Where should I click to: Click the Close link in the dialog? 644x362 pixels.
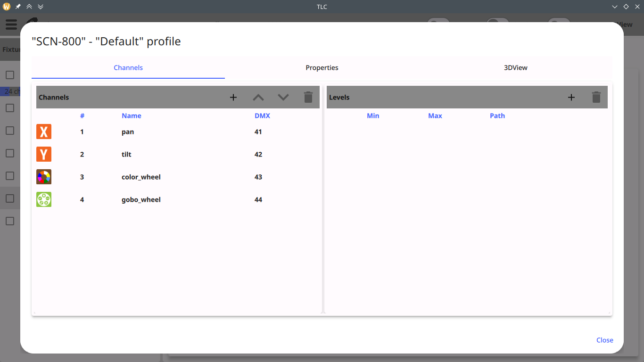pos(604,340)
